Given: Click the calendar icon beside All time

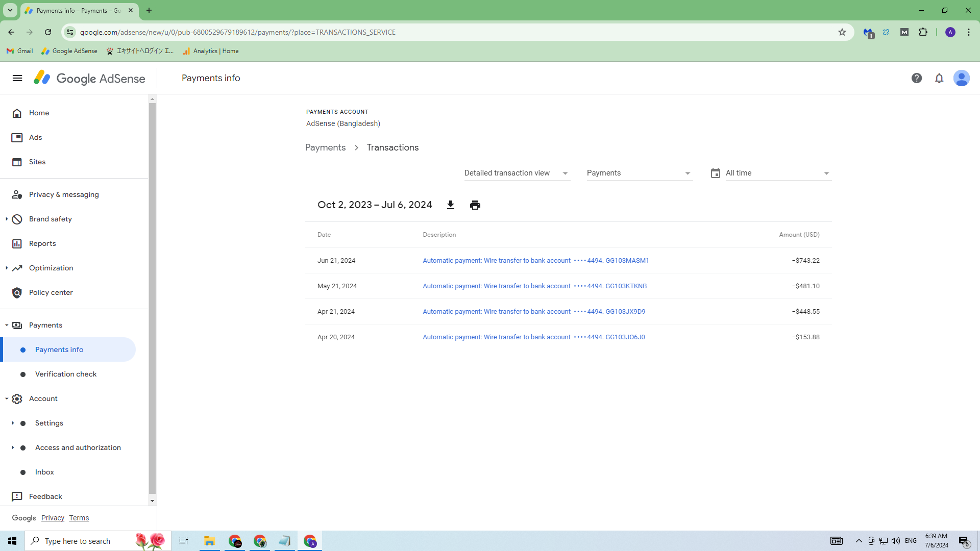Looking at the screenshot, I should click(715, 173).
